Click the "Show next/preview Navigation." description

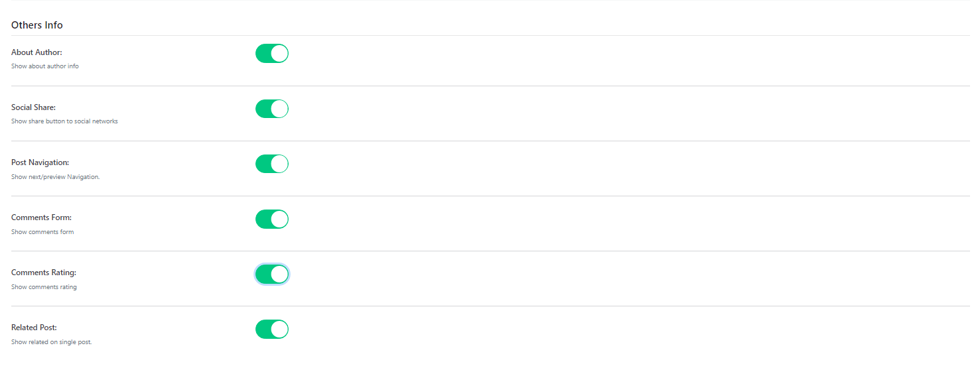click(x=55, y=177)
